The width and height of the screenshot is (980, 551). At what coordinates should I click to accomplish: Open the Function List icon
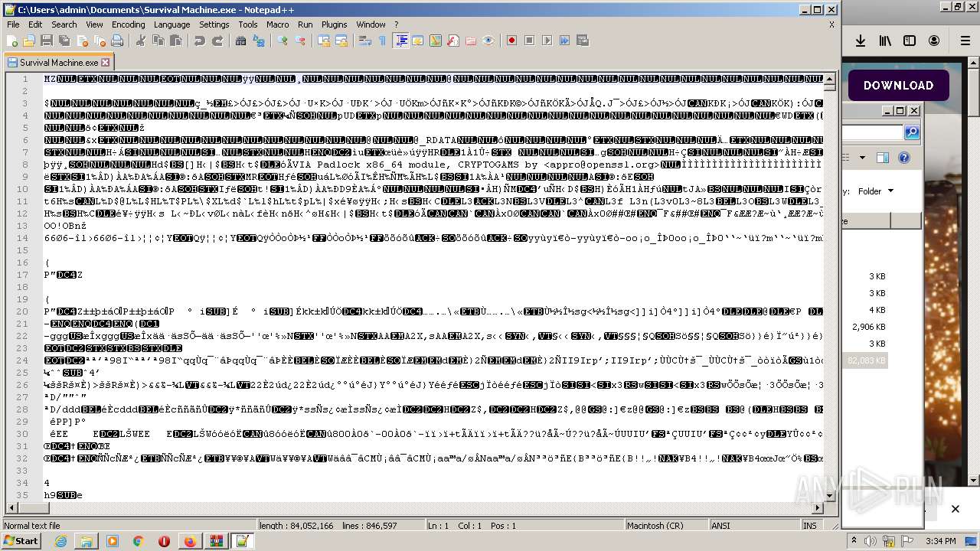[453, 41]
